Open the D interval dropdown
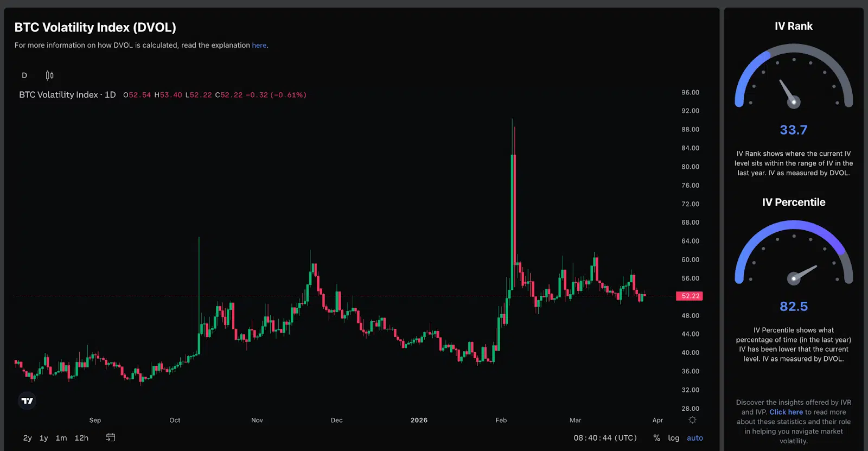Viewport: 868px width, 451px height. (x=24, y=75)
